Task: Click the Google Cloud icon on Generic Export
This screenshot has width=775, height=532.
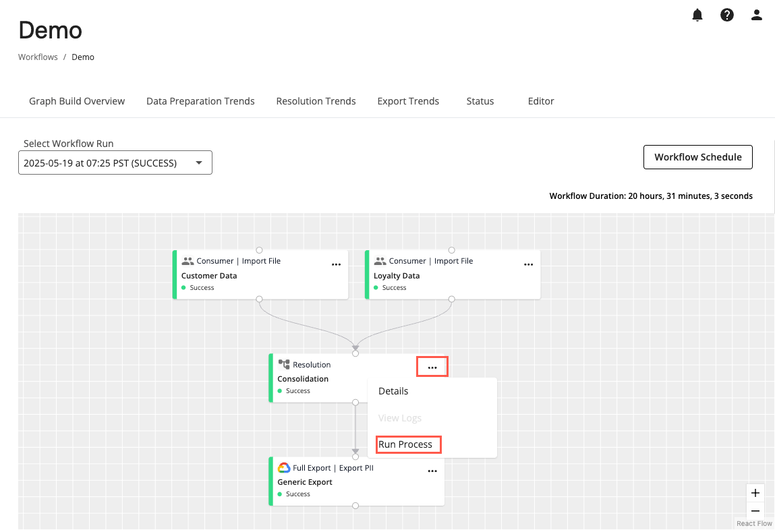Action: coord(285,467)
